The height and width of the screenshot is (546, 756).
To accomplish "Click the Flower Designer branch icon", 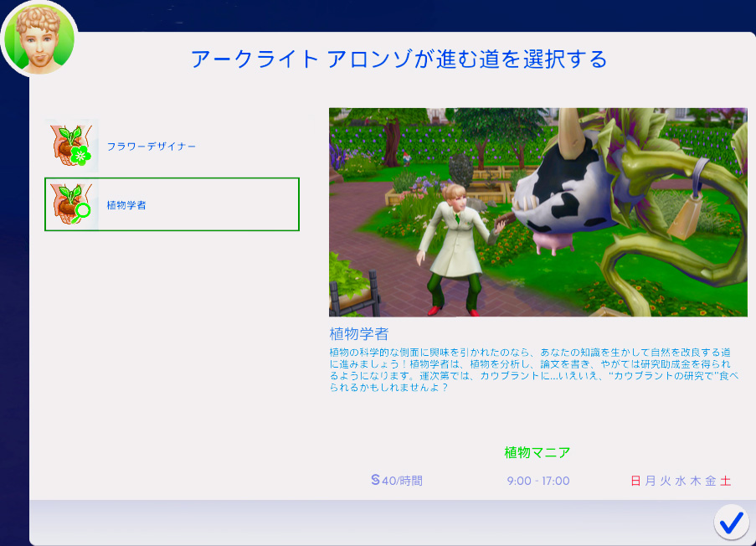I will 72,146.
